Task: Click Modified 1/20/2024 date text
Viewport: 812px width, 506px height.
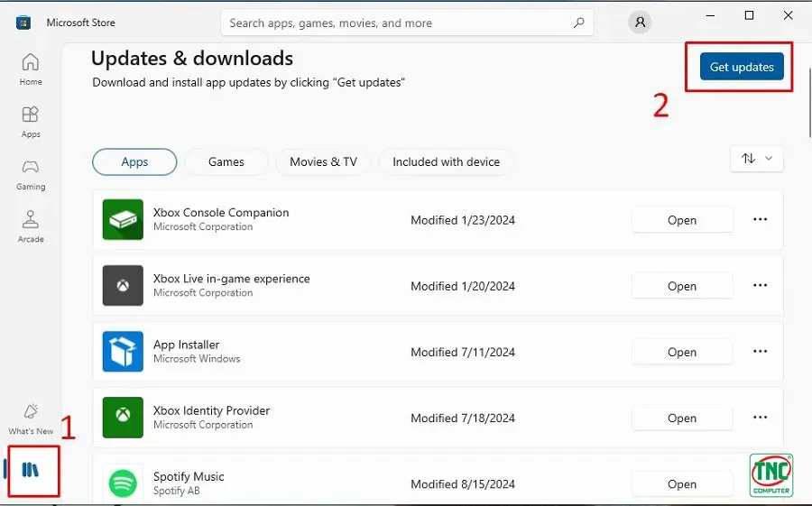Action: (x=463, y=286)
